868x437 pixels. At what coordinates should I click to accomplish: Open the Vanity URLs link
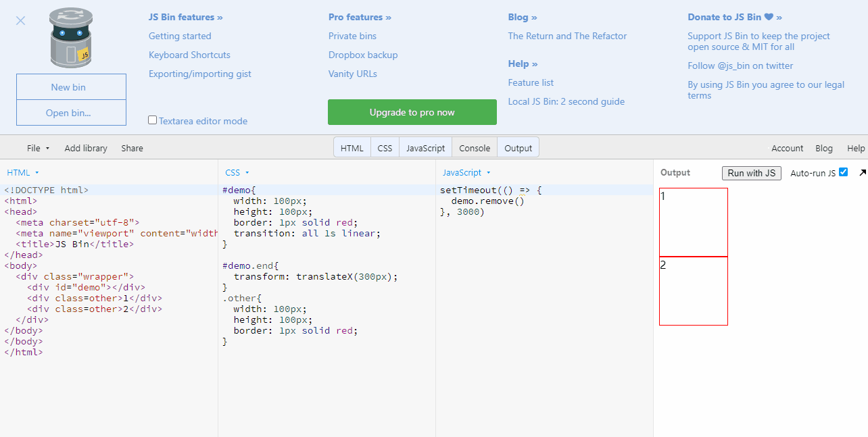pyautogui.click(x=353, y=74)
